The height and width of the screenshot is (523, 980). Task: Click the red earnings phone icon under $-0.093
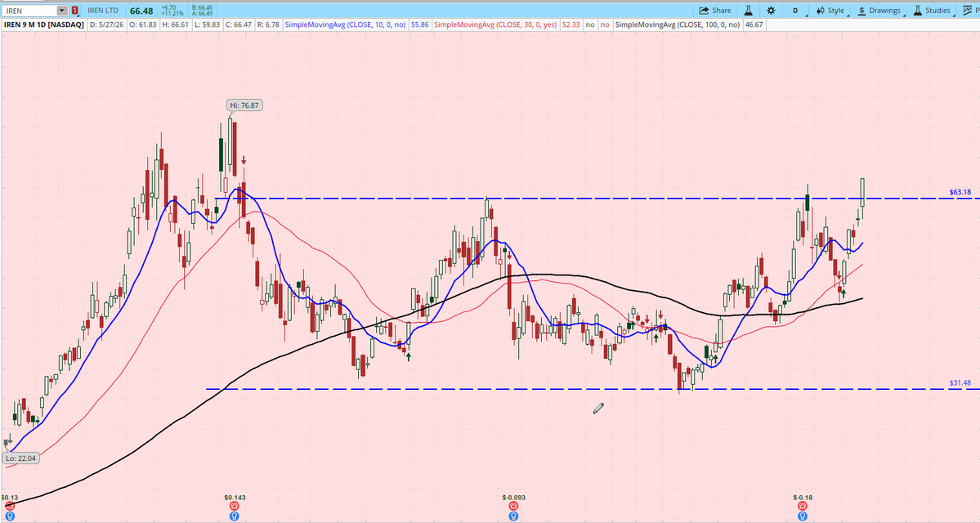click(513, 506)
